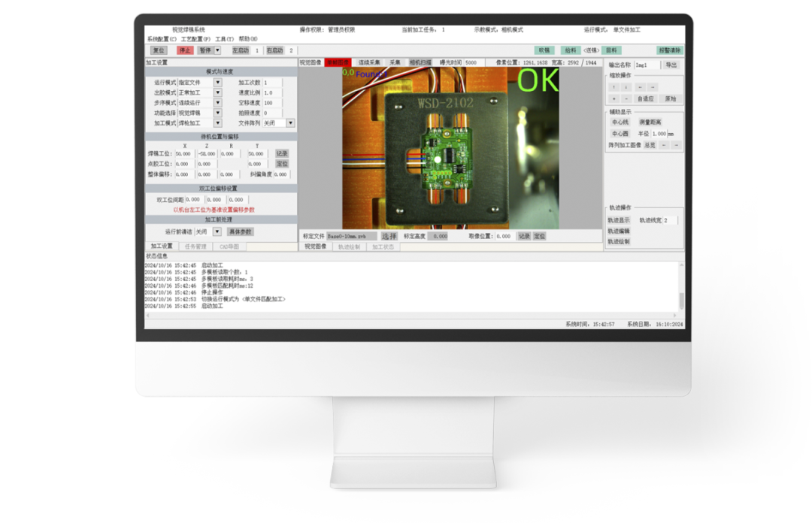The height and width of the screenshot is (523, 812).
Task: Pan image right in 缩放操作 group
Action: tap(653, 87)
